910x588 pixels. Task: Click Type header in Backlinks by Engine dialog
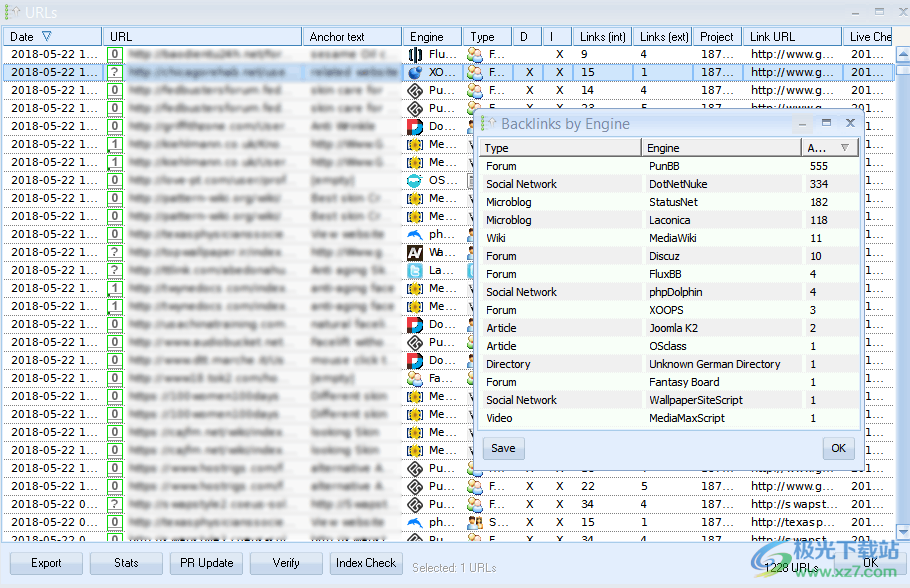(561, 148)
